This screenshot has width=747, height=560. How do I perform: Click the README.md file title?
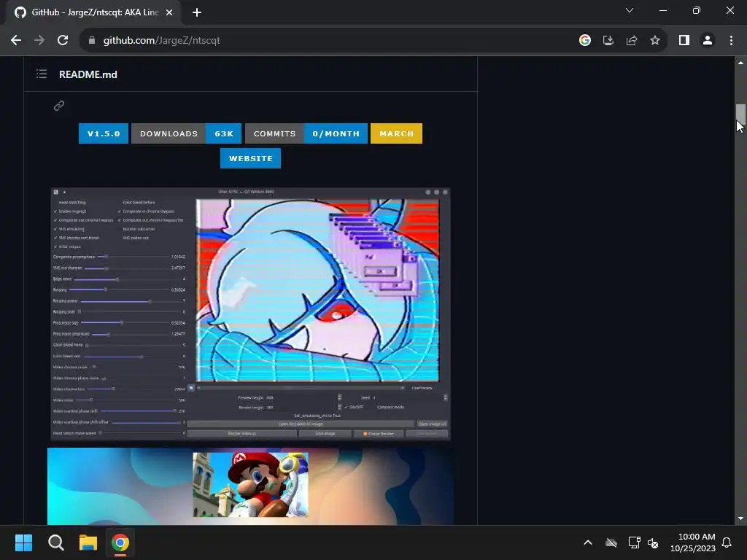88,74
